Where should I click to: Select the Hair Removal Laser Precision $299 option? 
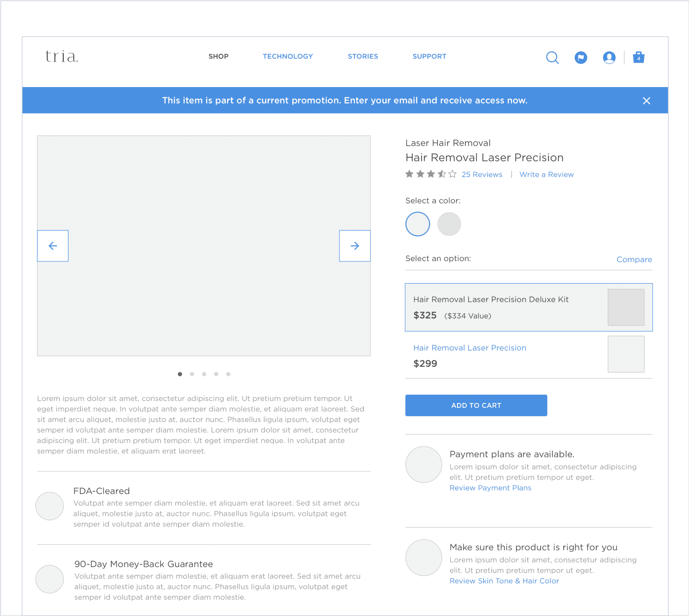click(x=529, y=355)
